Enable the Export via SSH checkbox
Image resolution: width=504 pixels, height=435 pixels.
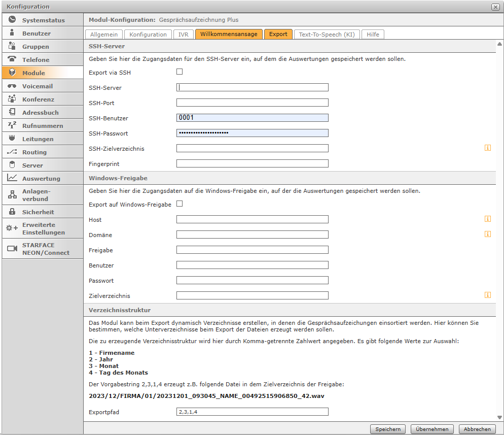pyautogui.click(x=179, y=72)
